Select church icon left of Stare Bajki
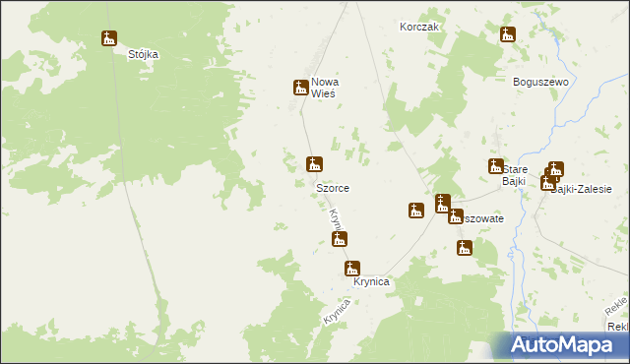Screen dimensions: 630x364 click(x=496, y=166)
